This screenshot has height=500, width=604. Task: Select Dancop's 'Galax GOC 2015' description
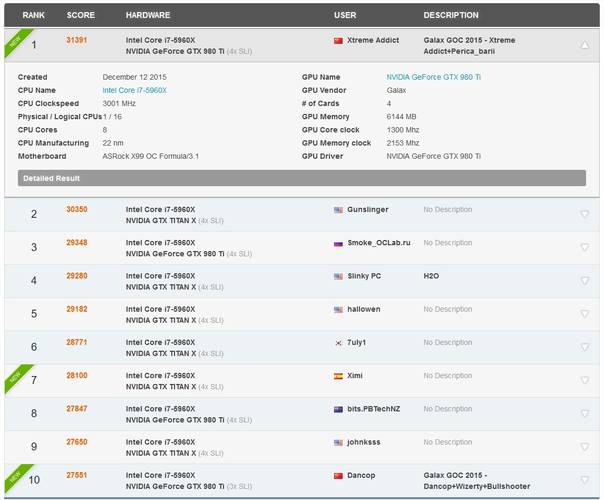(x=477, y=481)
